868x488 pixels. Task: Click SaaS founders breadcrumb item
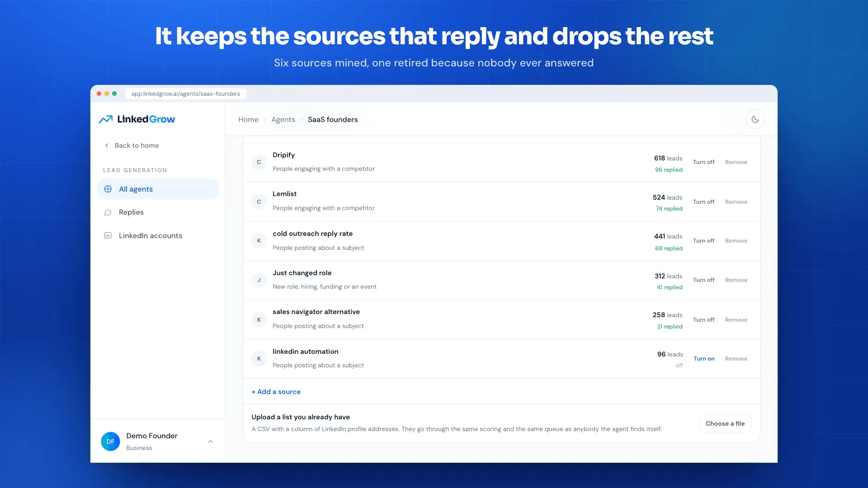coord(333,120)
